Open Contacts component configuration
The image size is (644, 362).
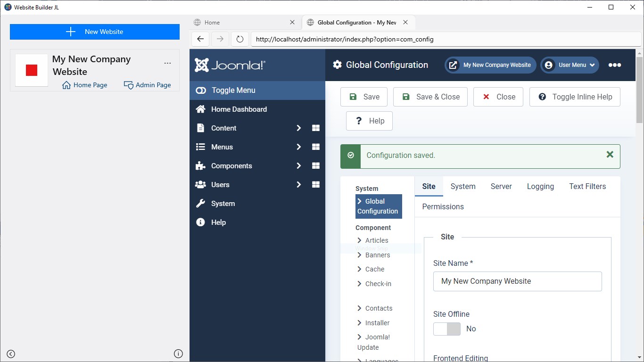(379, 308)
